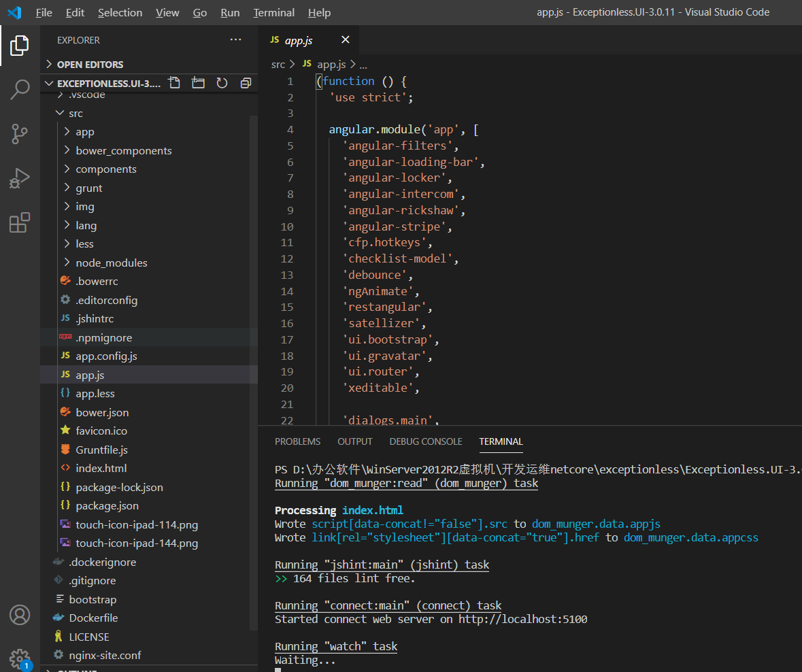Open the Search view in activity bar
The height and width of the screenshot is (672, 802).
coord(20,89)
